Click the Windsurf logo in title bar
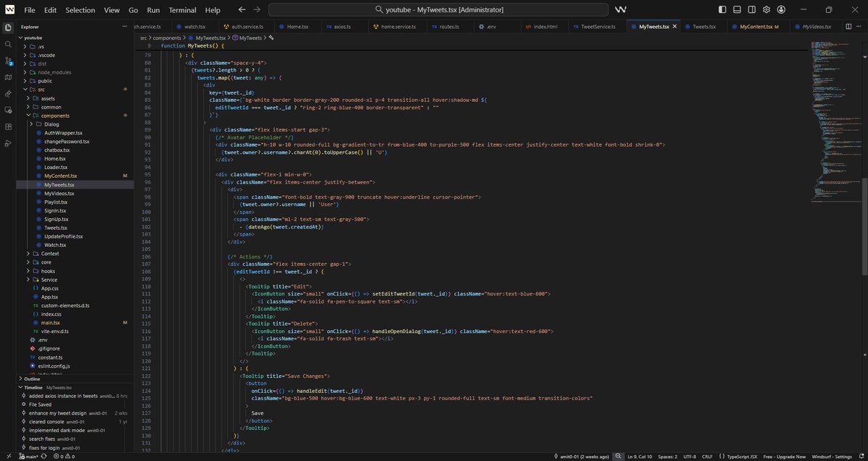The height and width of the screenshot is (461, 868). 9,9
